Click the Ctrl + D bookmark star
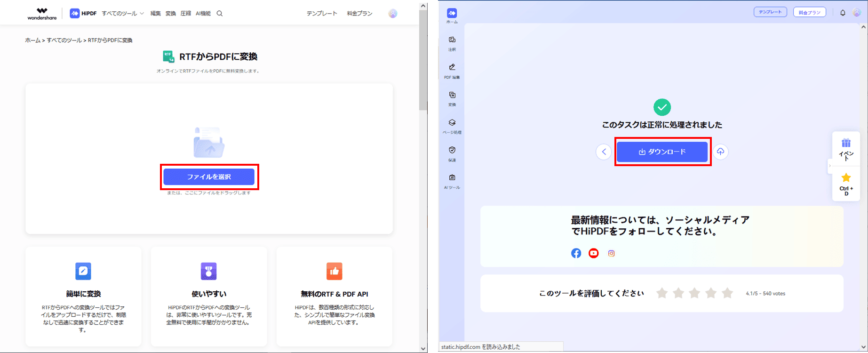Image resolution: width=868 pixels, height=353 pixels. pos(846,178)
